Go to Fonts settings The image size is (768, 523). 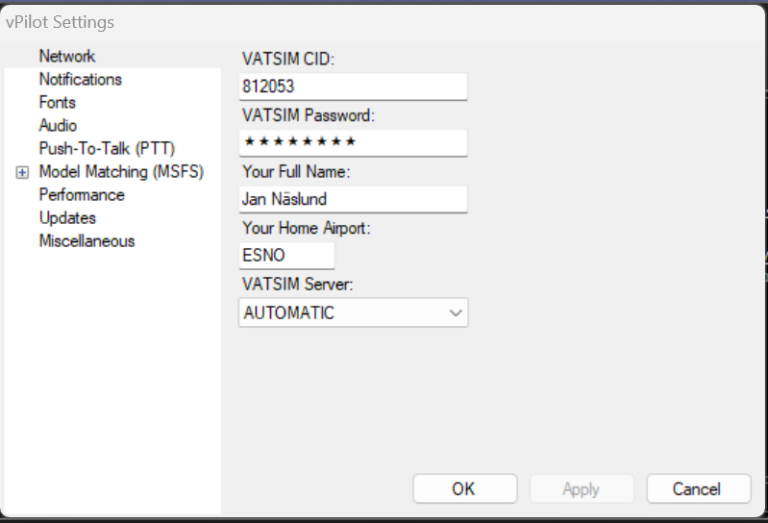click(57, 102)
